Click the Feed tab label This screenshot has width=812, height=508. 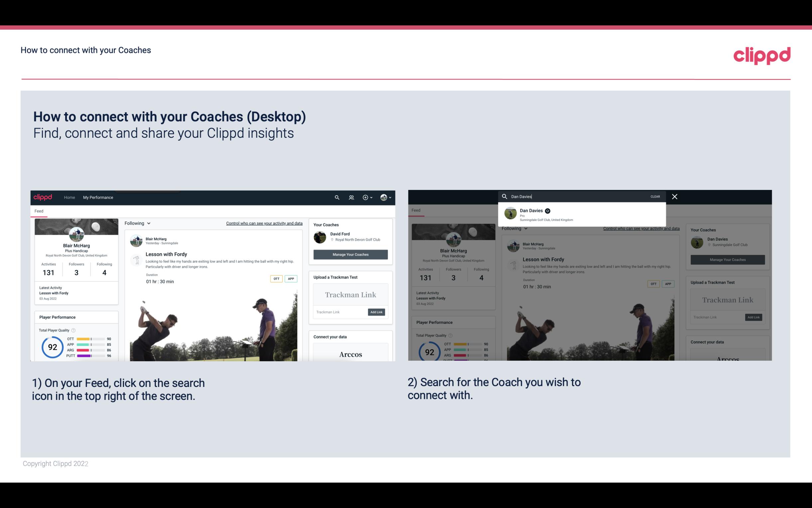(x=39, y=211)
